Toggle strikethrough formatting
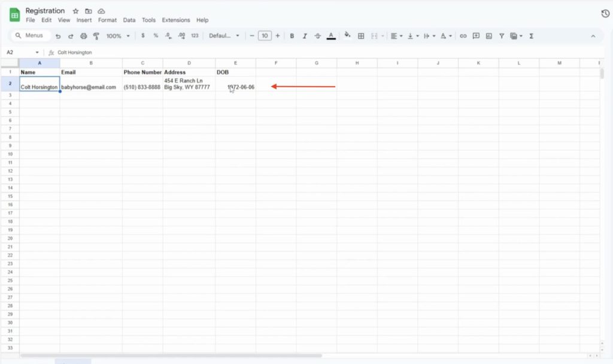This screenshot has width=613, height=364. [x=317, y=36]
